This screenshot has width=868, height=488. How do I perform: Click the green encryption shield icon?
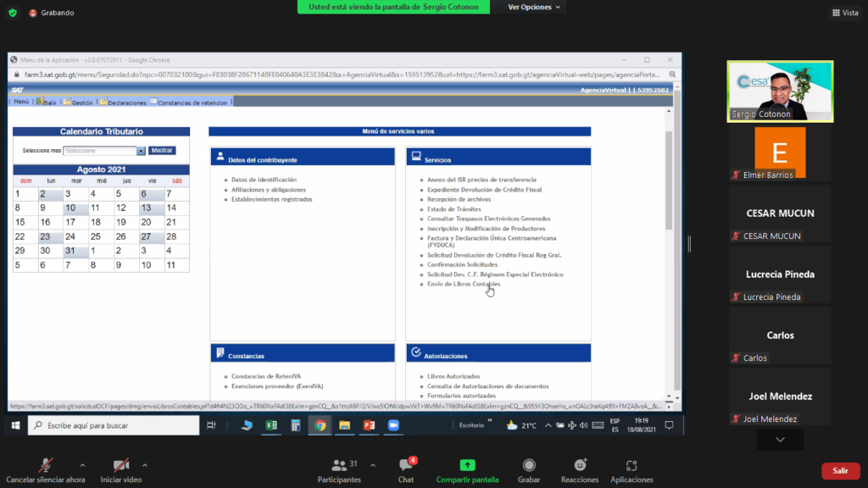pyautogui.click(x=13, y=13)
